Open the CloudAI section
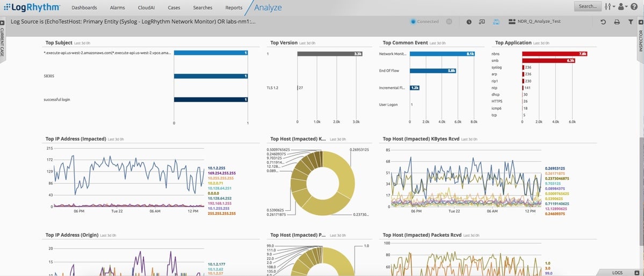The width and height of the screenshot is (644, 276). pos(146,8)
